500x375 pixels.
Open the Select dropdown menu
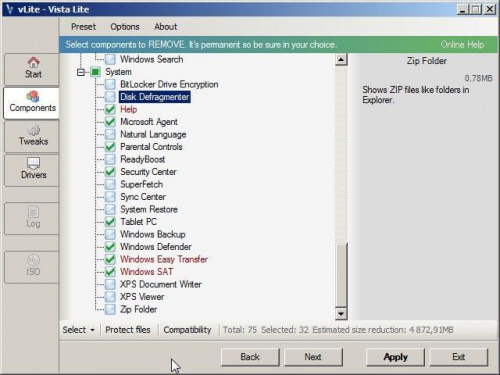coord(79,330)
